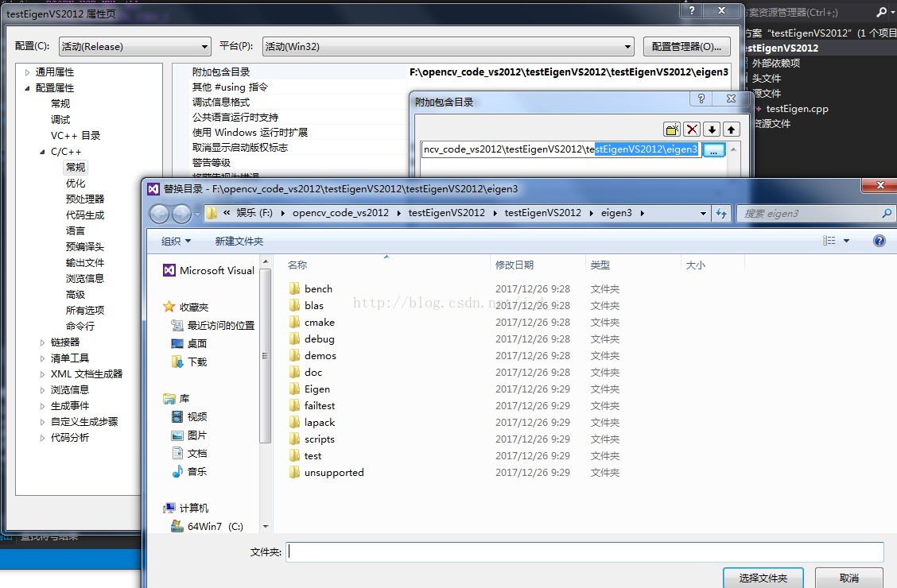Click the refresh icon beside the address bar
The width and height of the screenshot is (897, 588).
[x=720, y=213]
